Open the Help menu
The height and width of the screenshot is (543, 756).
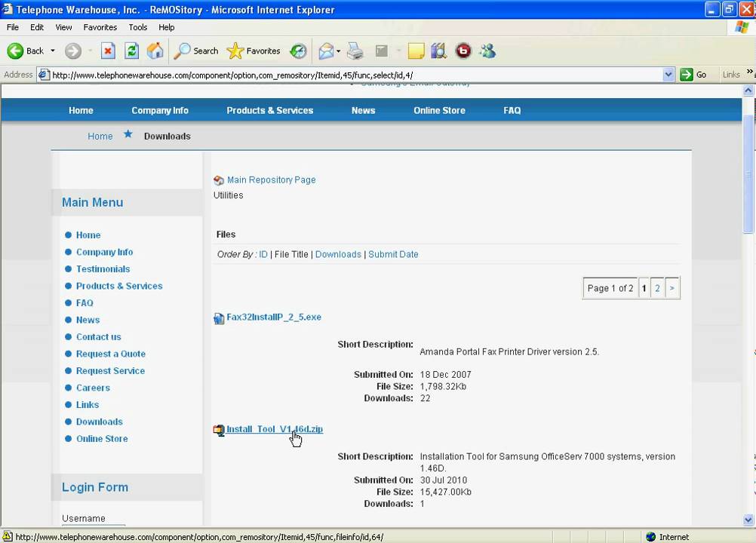[x=166, y=27]
